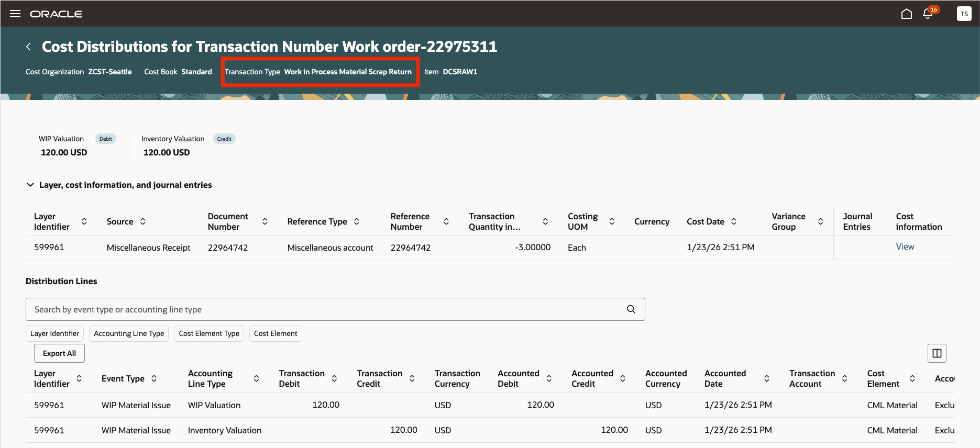Click the Inventory Valuation line type cell
Screen dimensions: 980x448
pyautogui.click(x=225, y=430)
